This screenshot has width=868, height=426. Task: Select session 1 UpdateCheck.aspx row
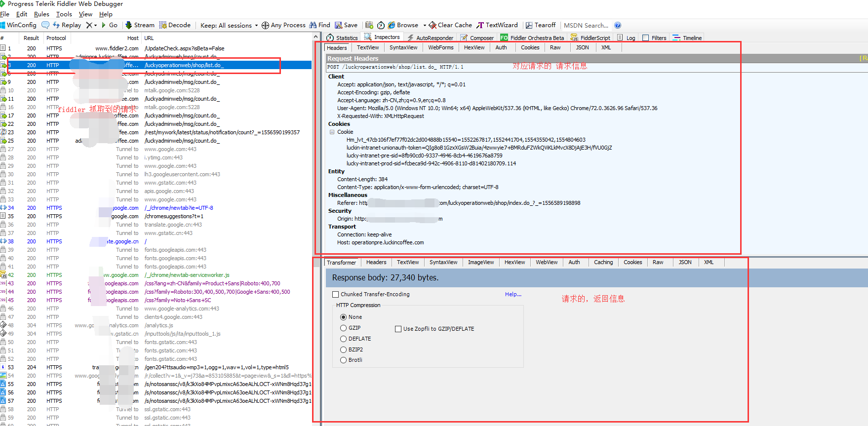click(x=156, y=48)
